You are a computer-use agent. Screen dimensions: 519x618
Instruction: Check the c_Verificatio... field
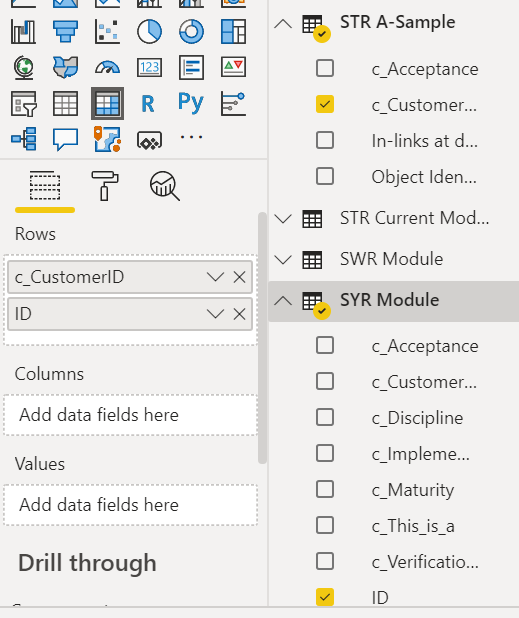325,561
